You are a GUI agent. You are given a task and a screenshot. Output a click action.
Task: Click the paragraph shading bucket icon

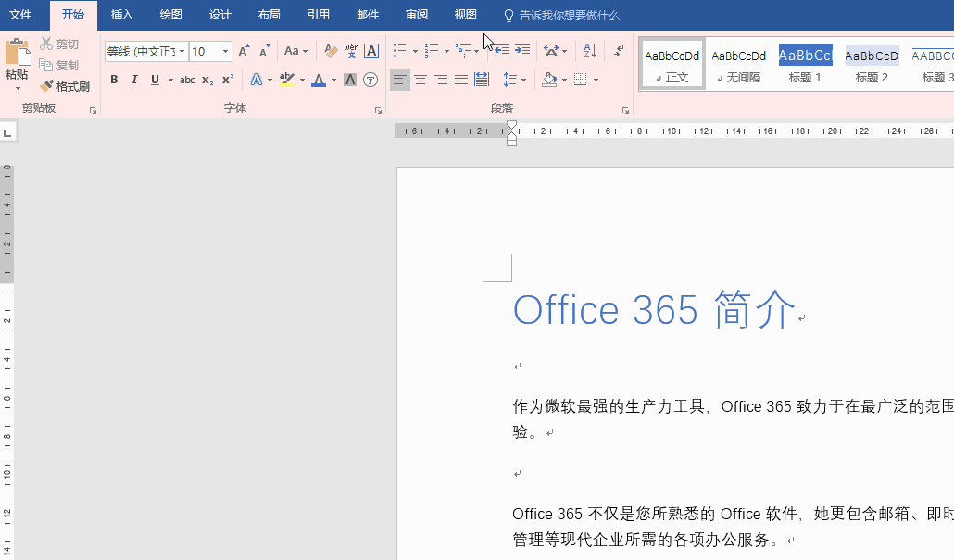549,80
